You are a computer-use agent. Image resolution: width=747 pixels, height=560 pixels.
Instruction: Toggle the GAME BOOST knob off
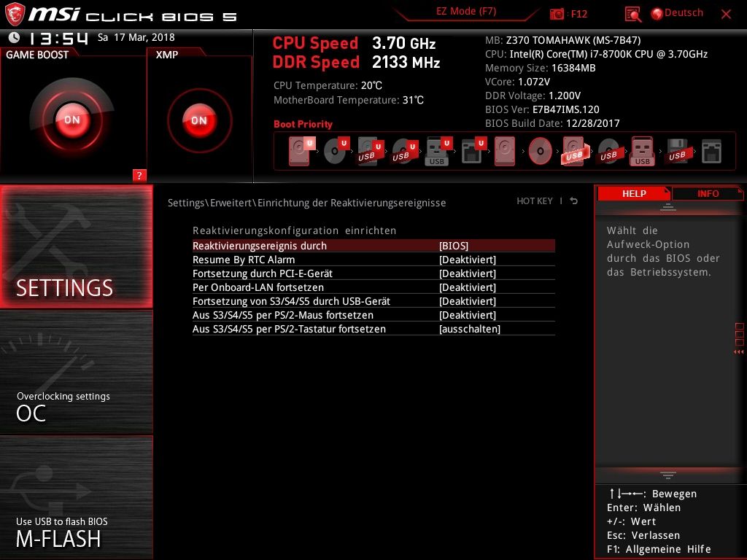click(x=72, y=120)
